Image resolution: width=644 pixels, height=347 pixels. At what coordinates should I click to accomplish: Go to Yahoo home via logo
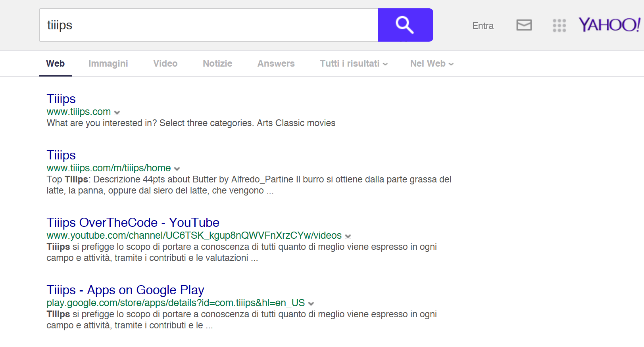609,25
